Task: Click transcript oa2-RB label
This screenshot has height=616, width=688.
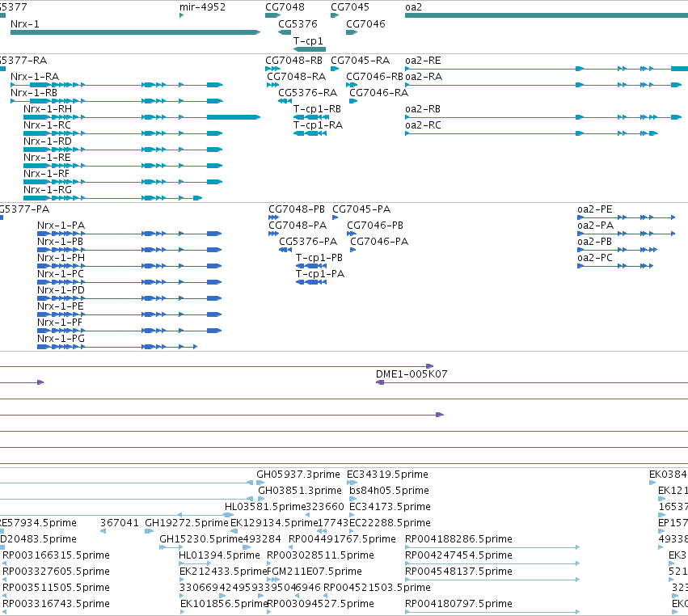Action: pyautogui.click(x=423, y=109)
